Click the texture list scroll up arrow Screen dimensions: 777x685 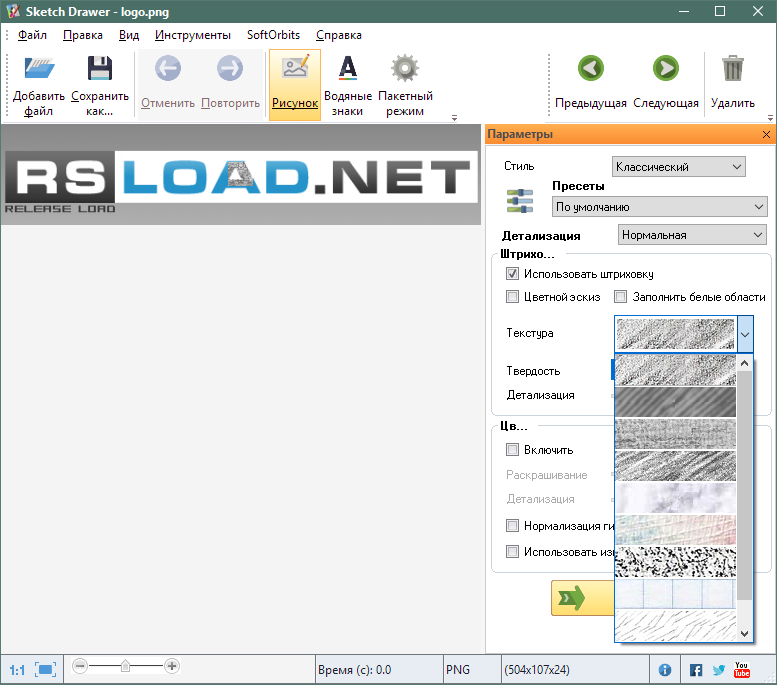tap(744, 363)
